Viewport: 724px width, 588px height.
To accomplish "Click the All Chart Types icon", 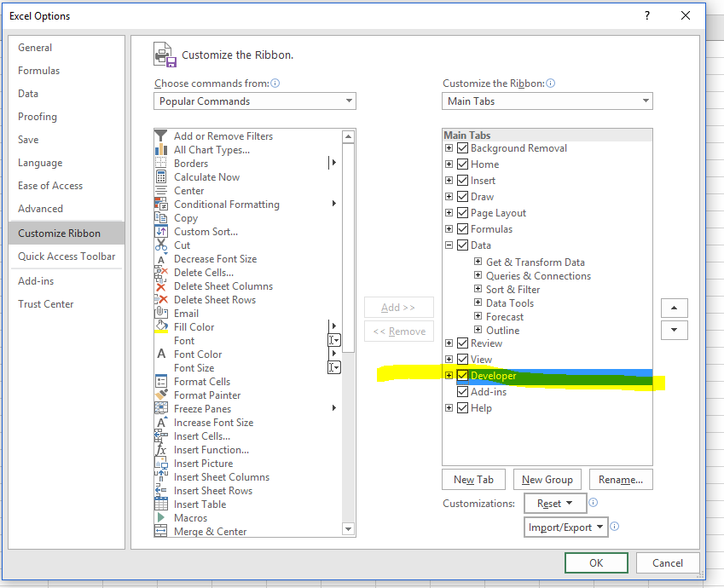I will pos(160,149).
